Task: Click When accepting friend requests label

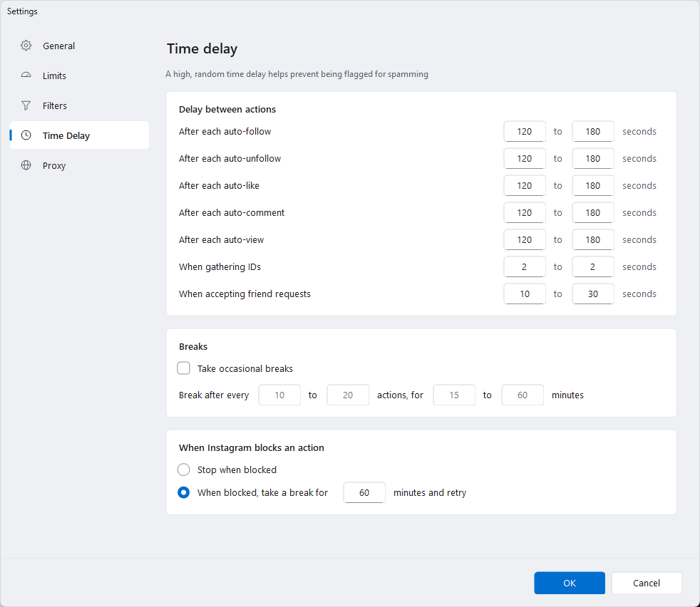Action: click(x=245, y=294)
